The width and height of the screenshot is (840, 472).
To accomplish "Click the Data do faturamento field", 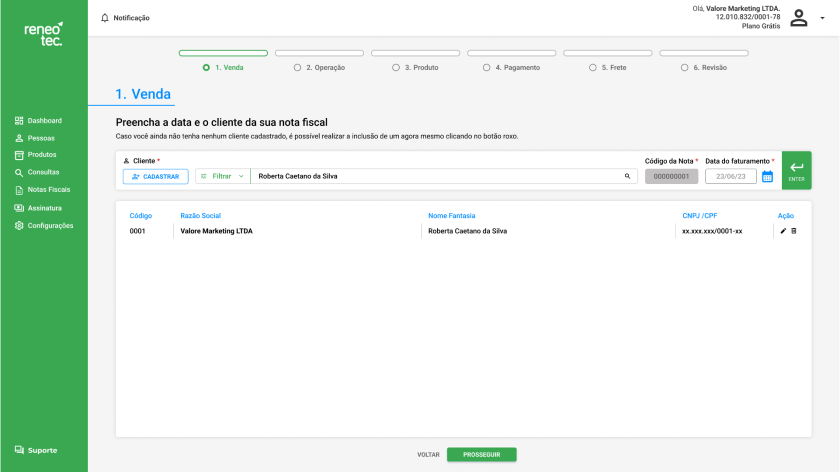I will [731, 176].
